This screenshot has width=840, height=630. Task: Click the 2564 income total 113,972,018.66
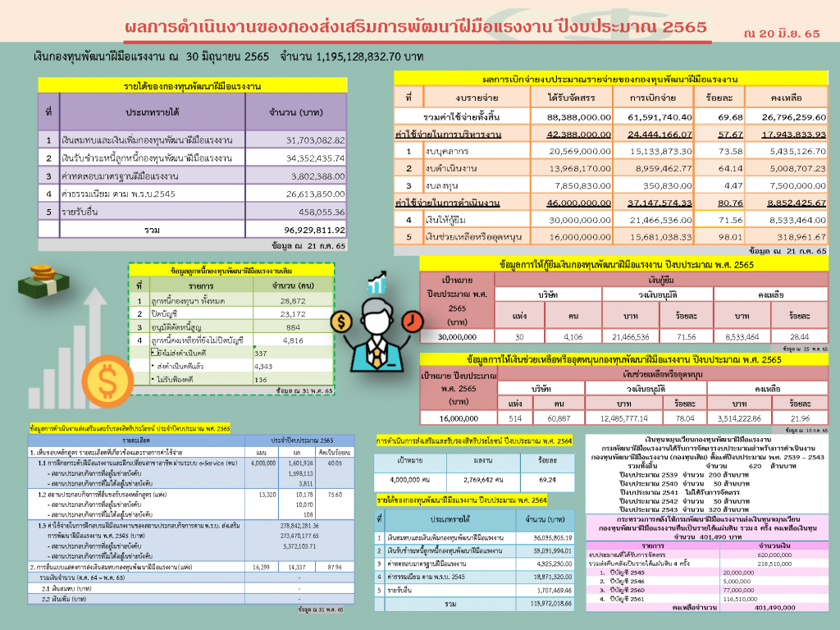pyautogui.click(x=551, y=604)
